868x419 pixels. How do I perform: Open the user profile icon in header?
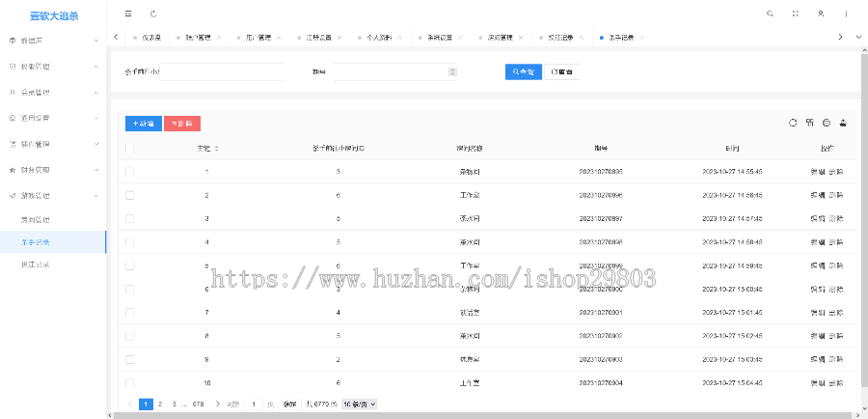821,14
